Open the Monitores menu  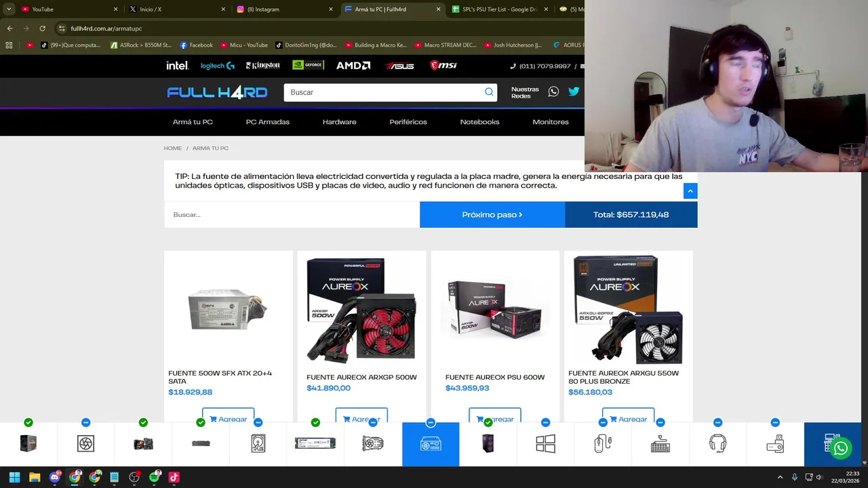click(x=551, y=122)
